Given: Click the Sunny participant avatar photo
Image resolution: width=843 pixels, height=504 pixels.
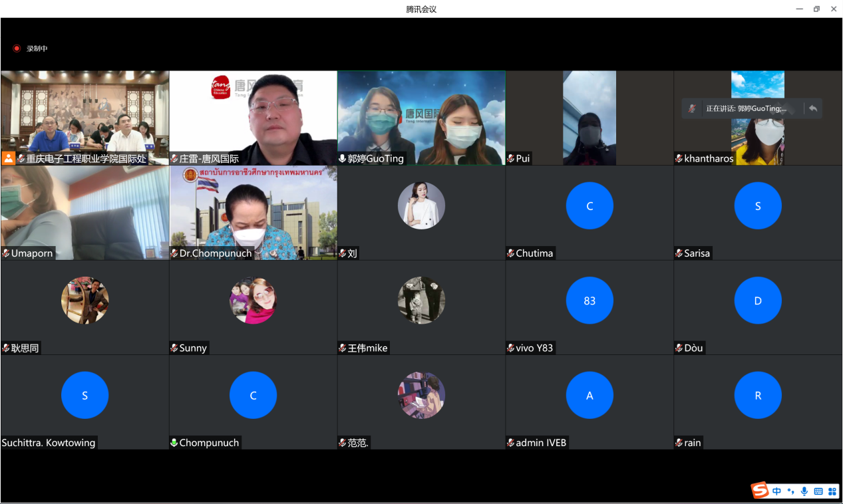Looking at the screenshot, I should [253, 301].
